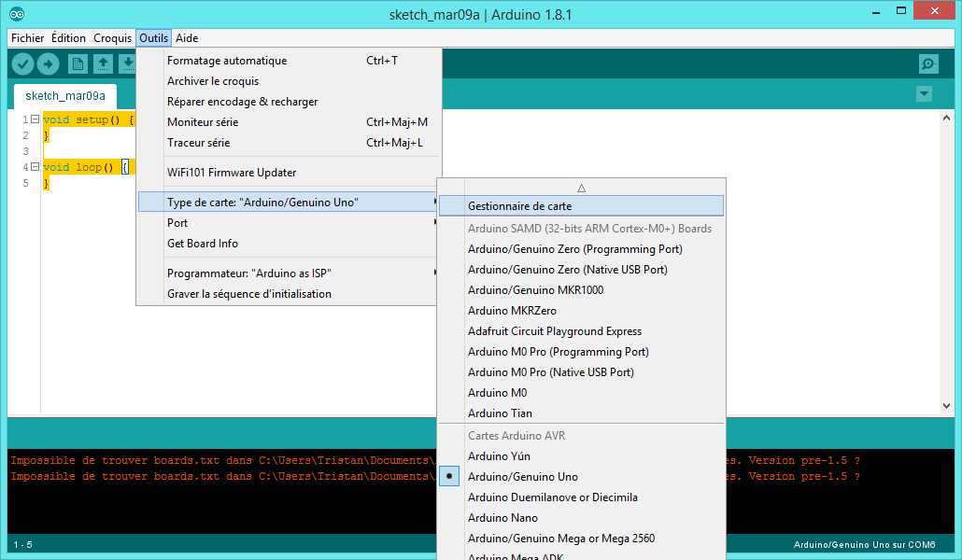Open the Serial Monitor magnifier icon
Screen dimensions: 962x560
pos(928,63)
